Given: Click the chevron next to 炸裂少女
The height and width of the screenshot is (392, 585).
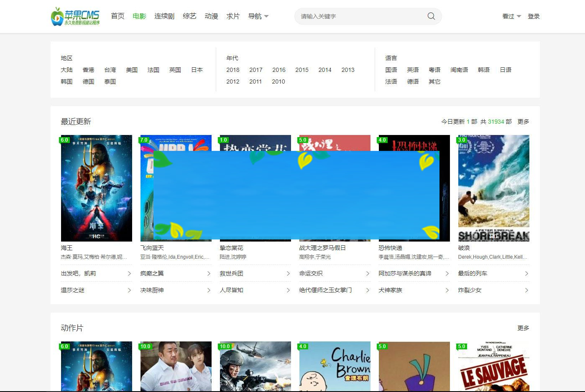Looking at the screenshot, I should (527, 290).
